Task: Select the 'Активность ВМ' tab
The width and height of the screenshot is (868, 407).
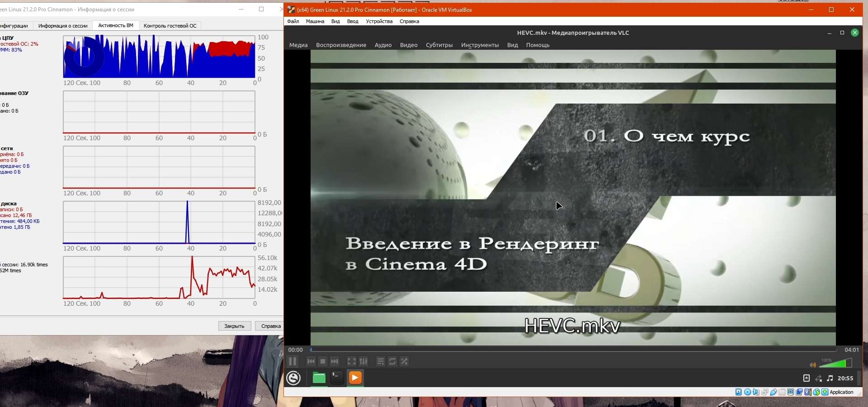Action: coord(116,25)
